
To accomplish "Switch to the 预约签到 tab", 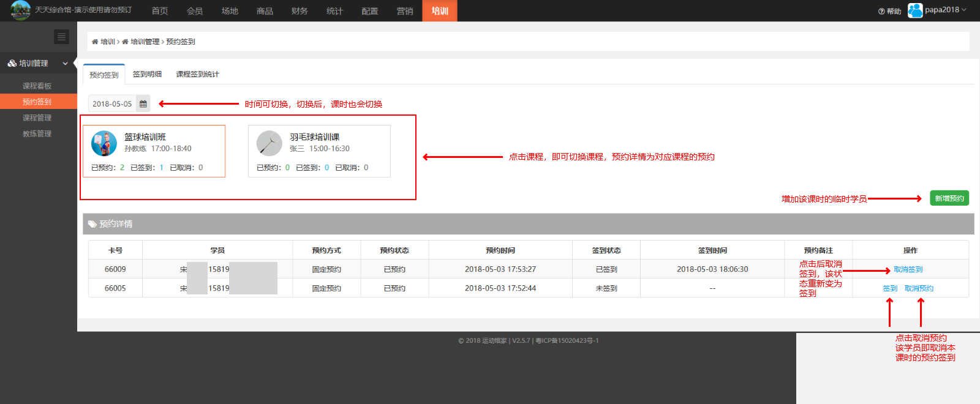I will point(104,75).
